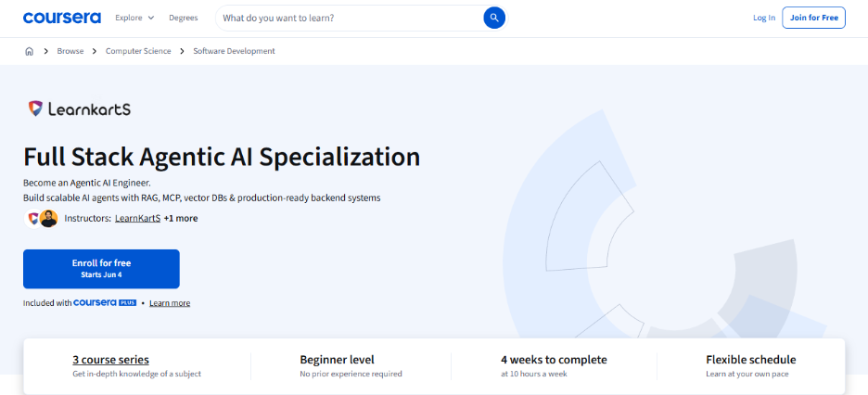Click the 'Build scalable AI agents with RAG' description

[201, 197]
